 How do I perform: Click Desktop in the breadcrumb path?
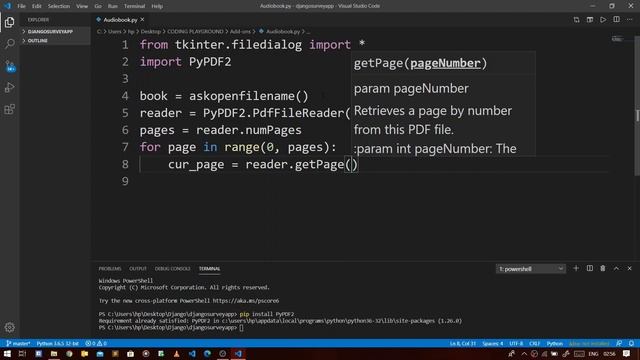coord(151,31)
